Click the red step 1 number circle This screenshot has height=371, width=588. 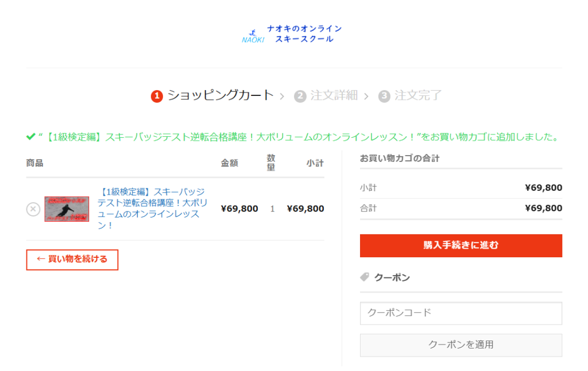pyautogui.click(x=157, y=96)
